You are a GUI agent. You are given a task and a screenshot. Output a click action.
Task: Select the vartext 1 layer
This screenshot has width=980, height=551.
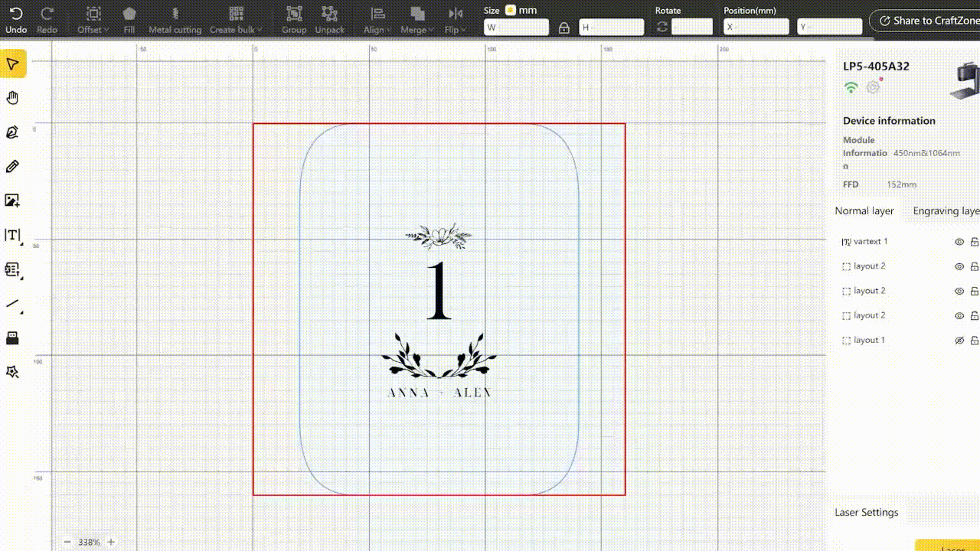pyautogui.click(x=871, y=241)
